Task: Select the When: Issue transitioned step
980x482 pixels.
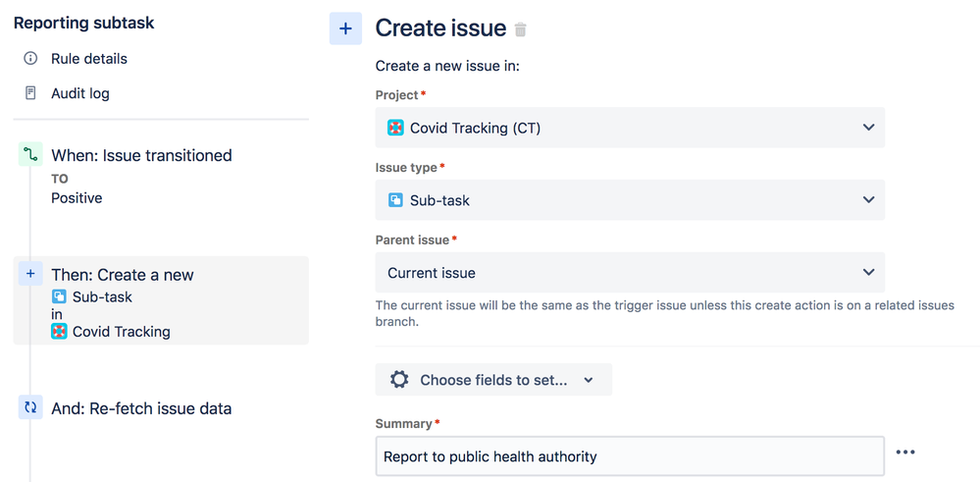Action: (141, 155)
